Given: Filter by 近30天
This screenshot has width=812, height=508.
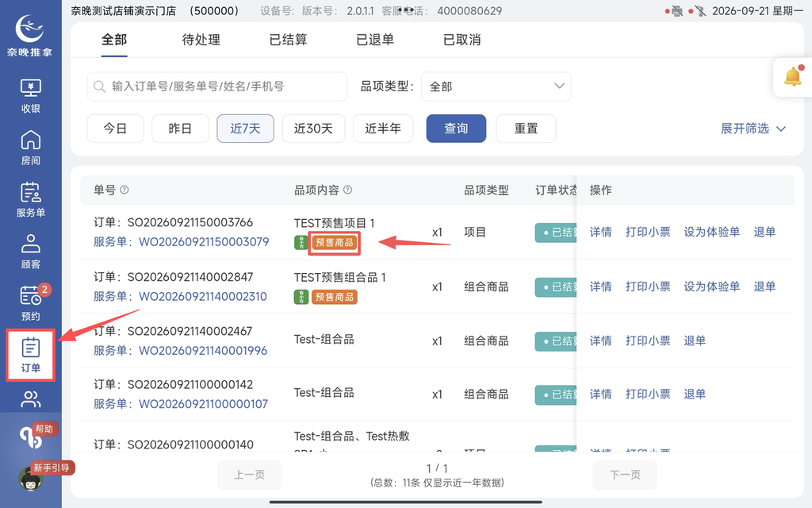Looking at the screenshot, I should [x=313, y=129].
